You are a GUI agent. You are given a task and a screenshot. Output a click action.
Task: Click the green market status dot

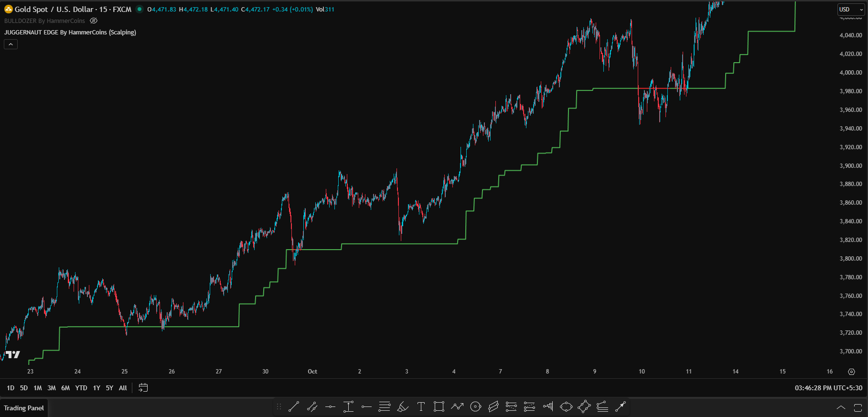pyautogui.click(x=139, y=9)
